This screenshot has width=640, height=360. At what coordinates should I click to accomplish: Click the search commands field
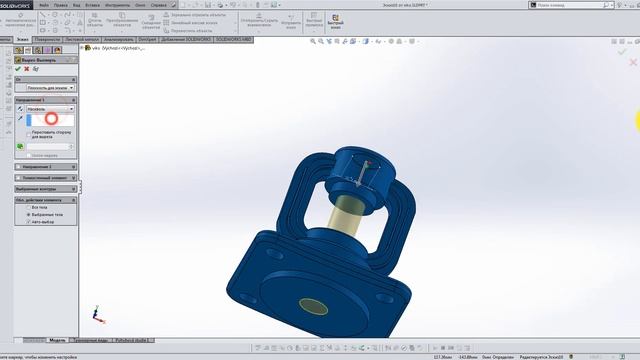pos(570,5)
